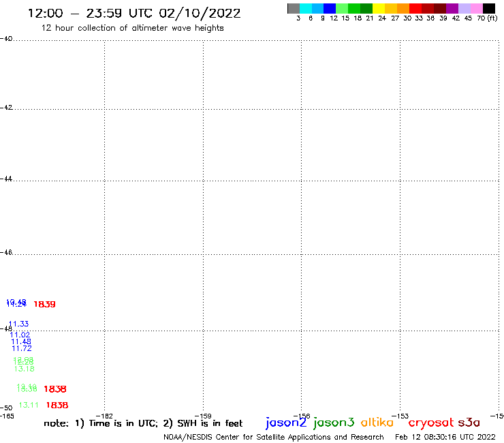The image size is (504, 443).
Task: Click the gray swatch in the color legend
Action: coord(294,8)
